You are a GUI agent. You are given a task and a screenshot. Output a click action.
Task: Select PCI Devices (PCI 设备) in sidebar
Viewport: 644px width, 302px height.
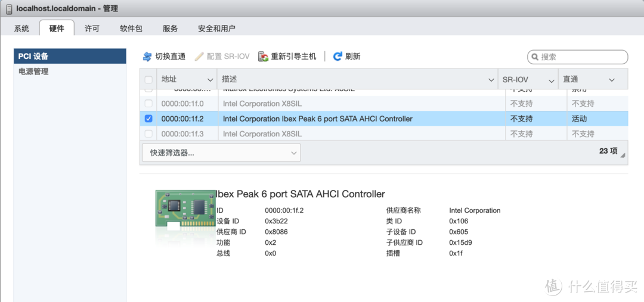[34, 57]
